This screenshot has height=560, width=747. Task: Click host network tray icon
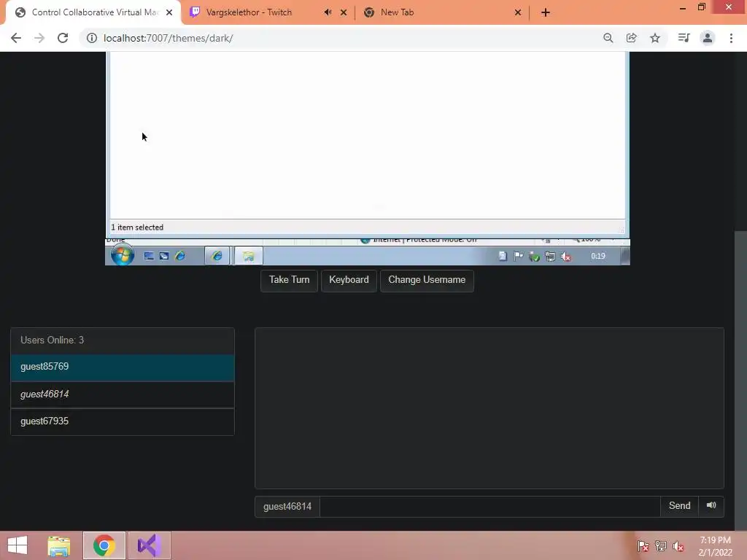(x=661, y=546)
